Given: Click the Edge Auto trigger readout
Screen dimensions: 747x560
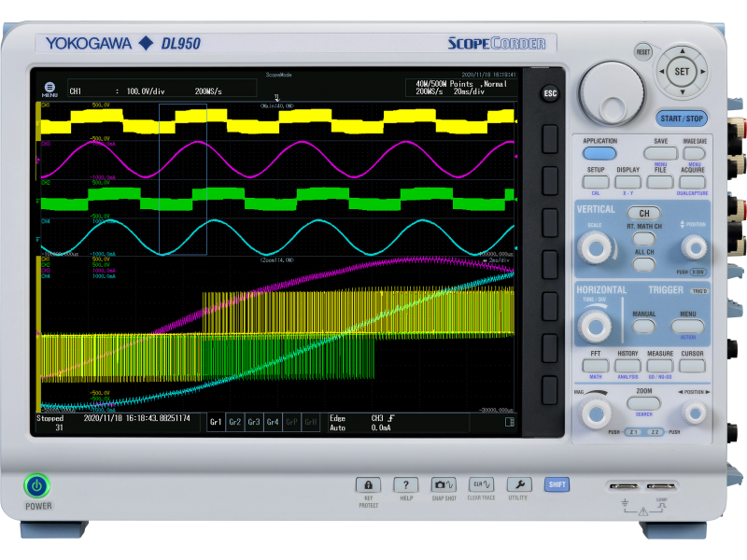Looking at the screenshot, I should [x=363, y=423].
